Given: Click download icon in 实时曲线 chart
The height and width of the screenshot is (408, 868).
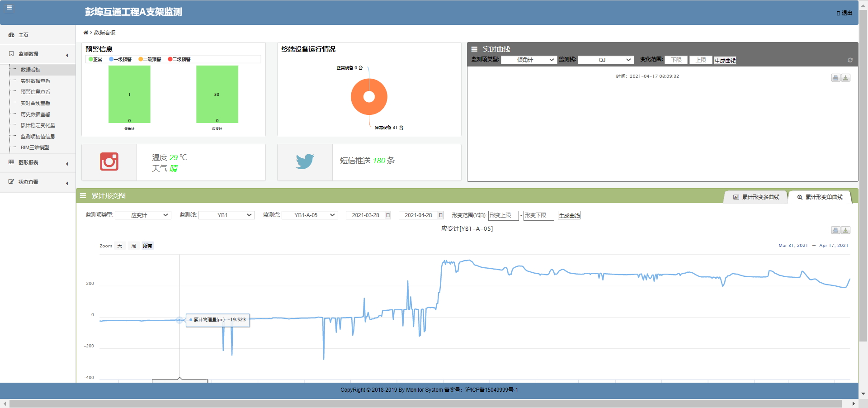Looking at the screenshot, I should (x=845, y=78).
